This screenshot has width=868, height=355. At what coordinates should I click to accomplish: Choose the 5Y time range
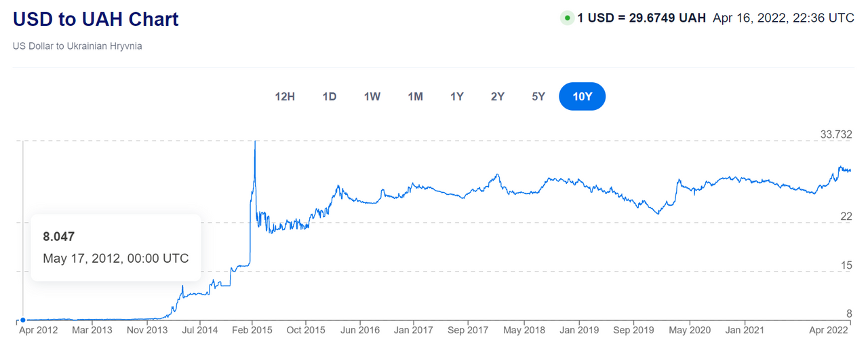538,96
